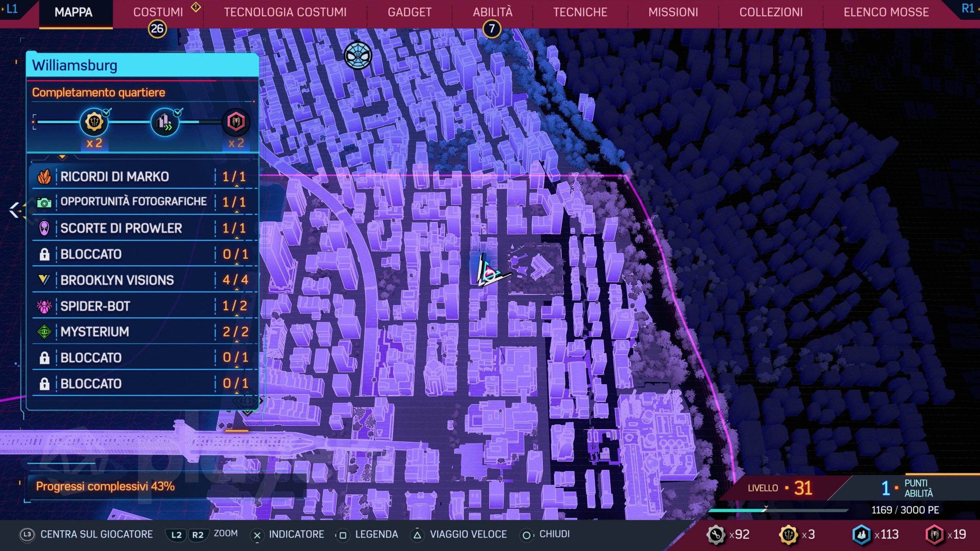
Task: Select the Prowler mask icon
Action: 44,228
